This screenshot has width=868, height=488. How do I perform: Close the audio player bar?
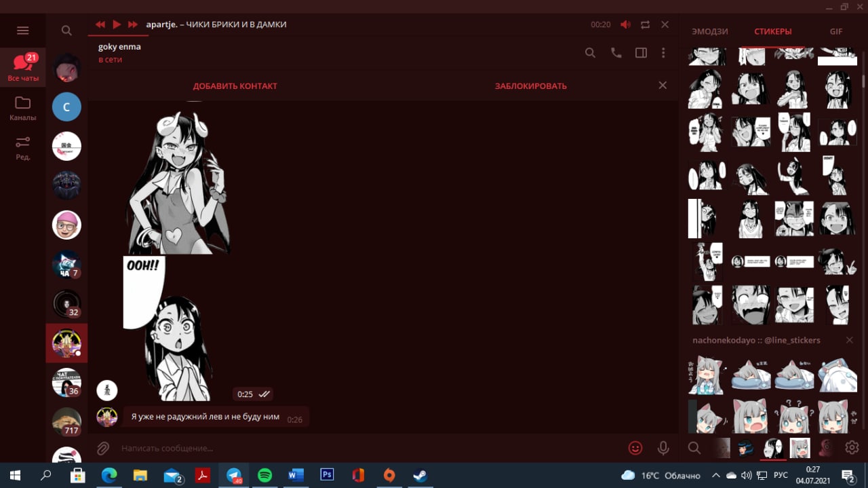pyautogui.click(x=665, y=24)
